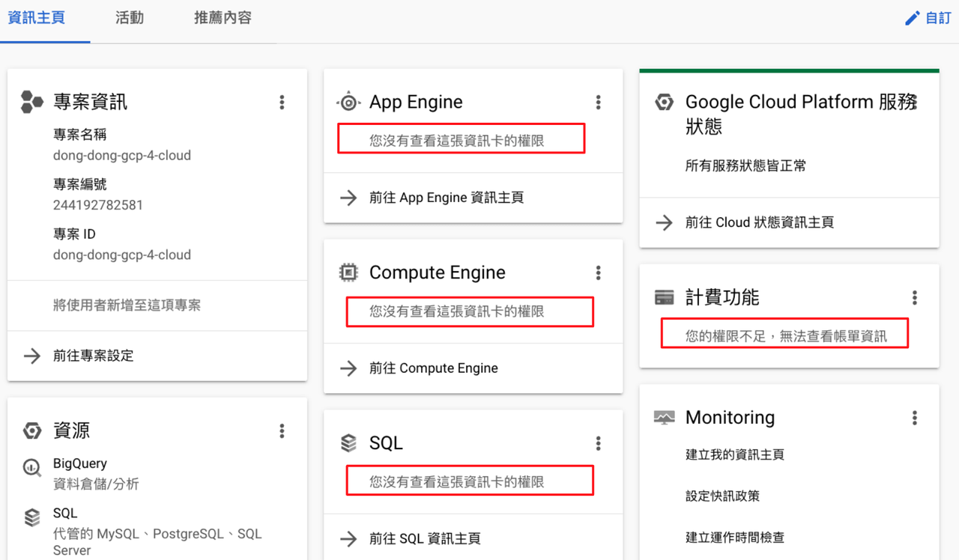Click the 資源 hexagon icon
This screenshot has width=959, height=560.
[31, 430]
